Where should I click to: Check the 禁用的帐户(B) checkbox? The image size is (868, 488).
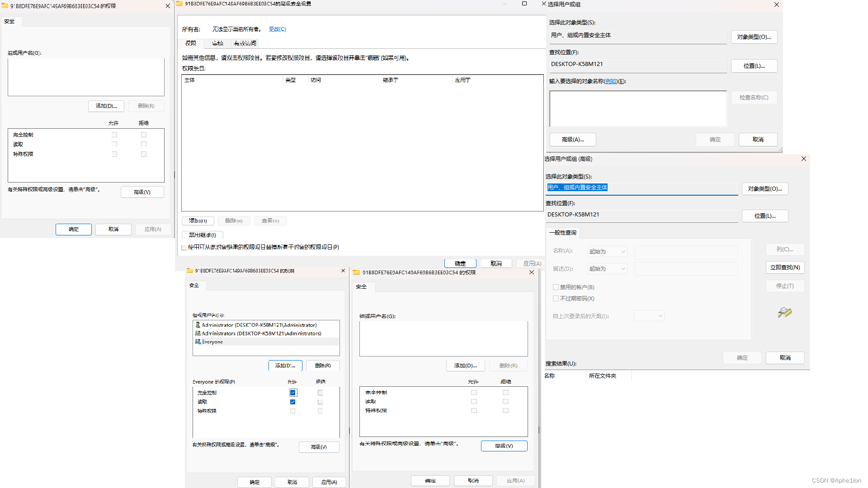556,287
